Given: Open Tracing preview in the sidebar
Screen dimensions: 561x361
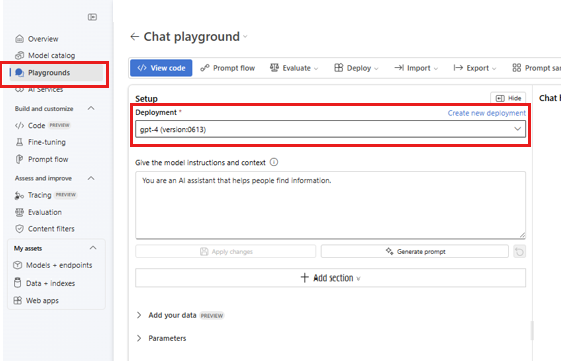Looking at the screenshot, I should pos(46,195).
